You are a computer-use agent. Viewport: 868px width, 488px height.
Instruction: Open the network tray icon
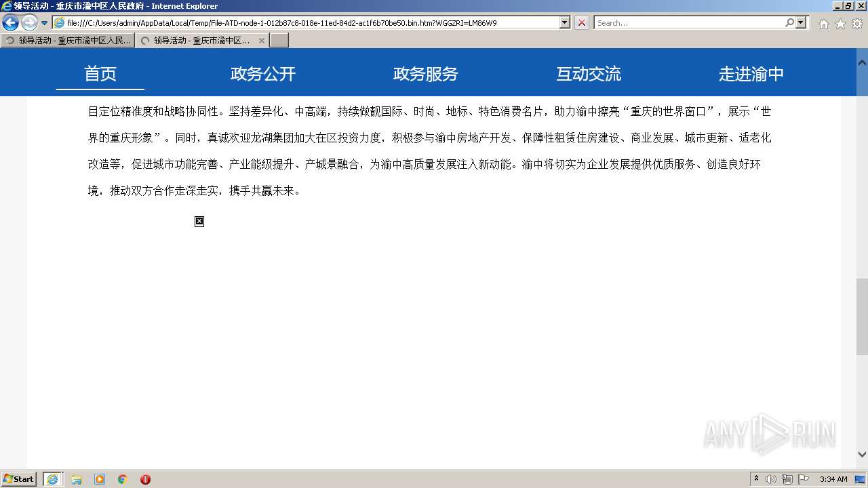tap(787, 479)
